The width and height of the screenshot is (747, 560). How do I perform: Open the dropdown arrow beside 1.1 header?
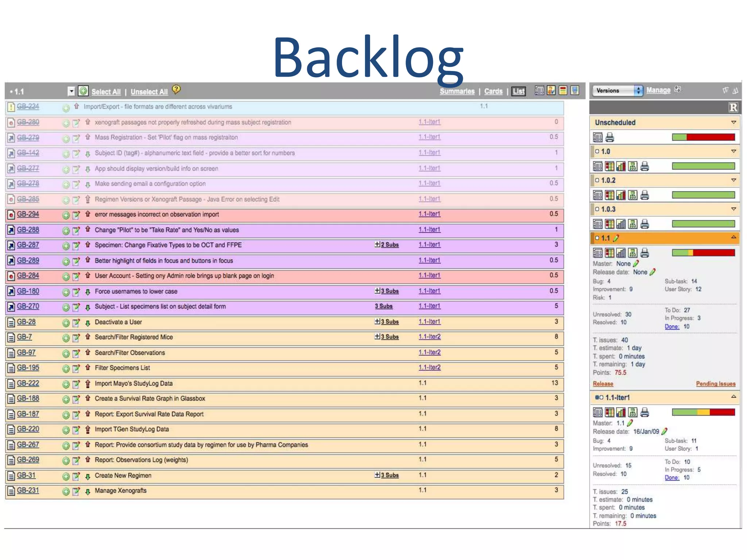[x=71, y=91]
